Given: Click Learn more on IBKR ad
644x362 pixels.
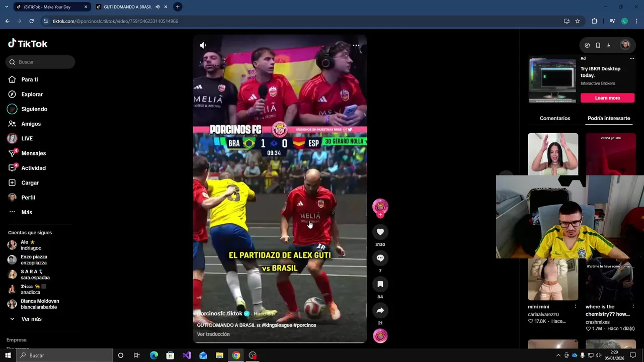Looking at the screenshot, I should (607, 98).
